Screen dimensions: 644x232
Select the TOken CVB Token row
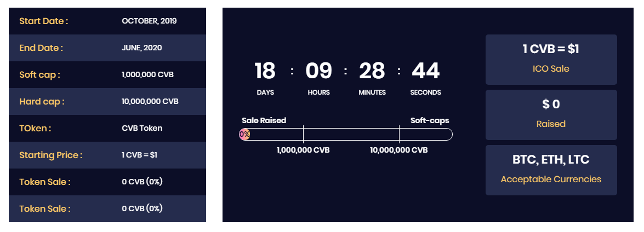point(107,128)
